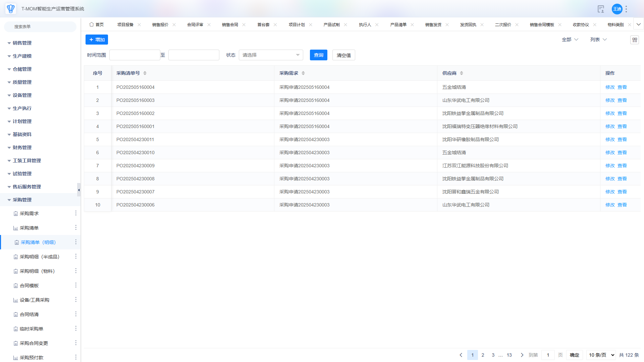The width and height of the screenshot is (644, 362).
Task: Go to page 13 in pagination
Action: pyautogui.click(x=509, y=355)
